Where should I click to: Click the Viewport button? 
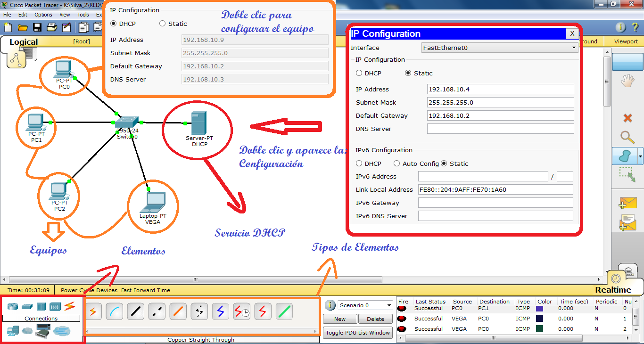pyautogui.click(x=626, y=41)
